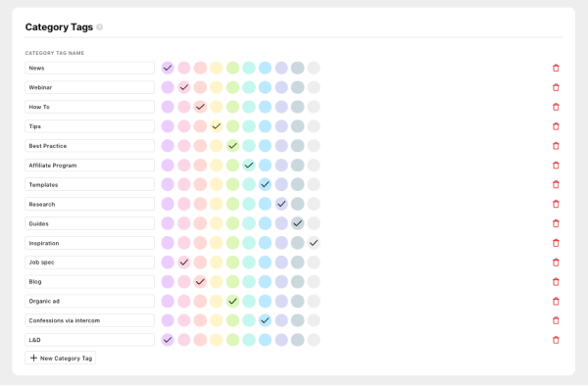The image size is (588, 386).
Task: Select the checked slate swatch for Guides
Action: pos(298,223)
